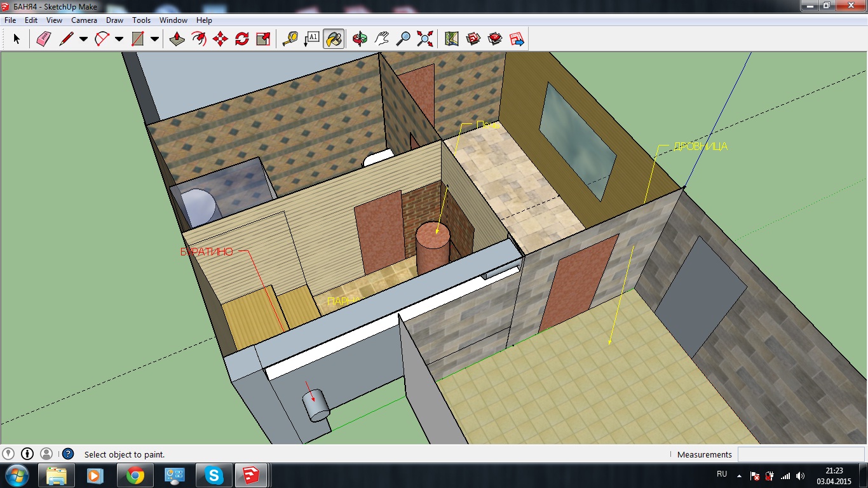This screenshot has height=488, width=868.
Task: Open the Extension Warehouse icon
Action: 495,39
